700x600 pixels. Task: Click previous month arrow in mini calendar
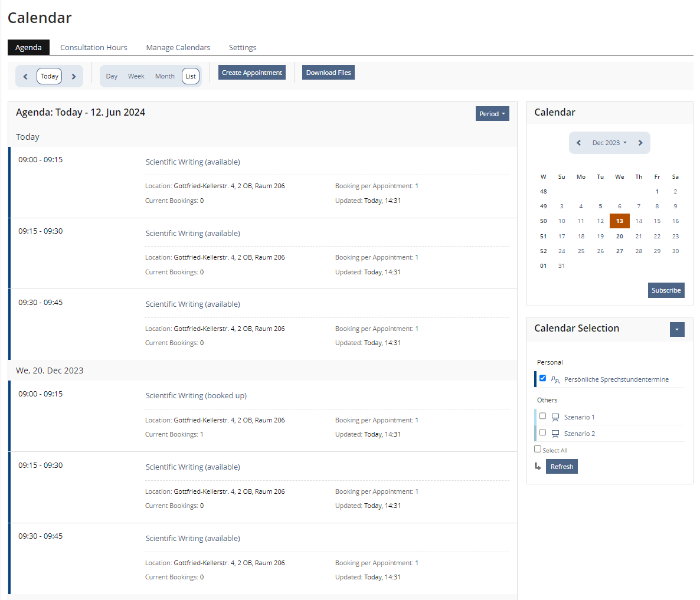pos(578,143)
